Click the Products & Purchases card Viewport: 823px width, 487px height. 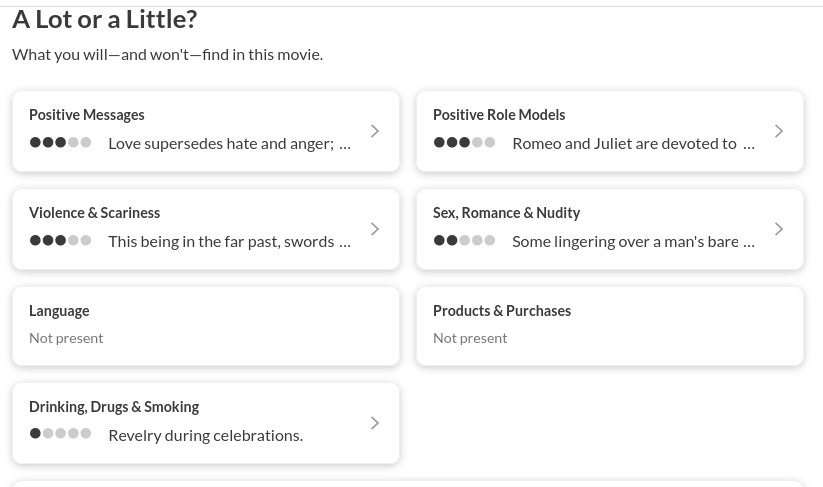click(x=609, y=326)
